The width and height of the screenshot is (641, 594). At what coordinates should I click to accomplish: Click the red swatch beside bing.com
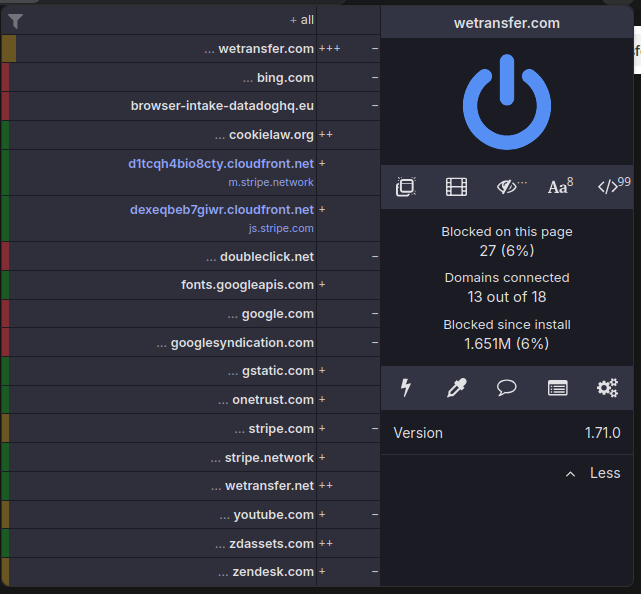pos(5,77)
